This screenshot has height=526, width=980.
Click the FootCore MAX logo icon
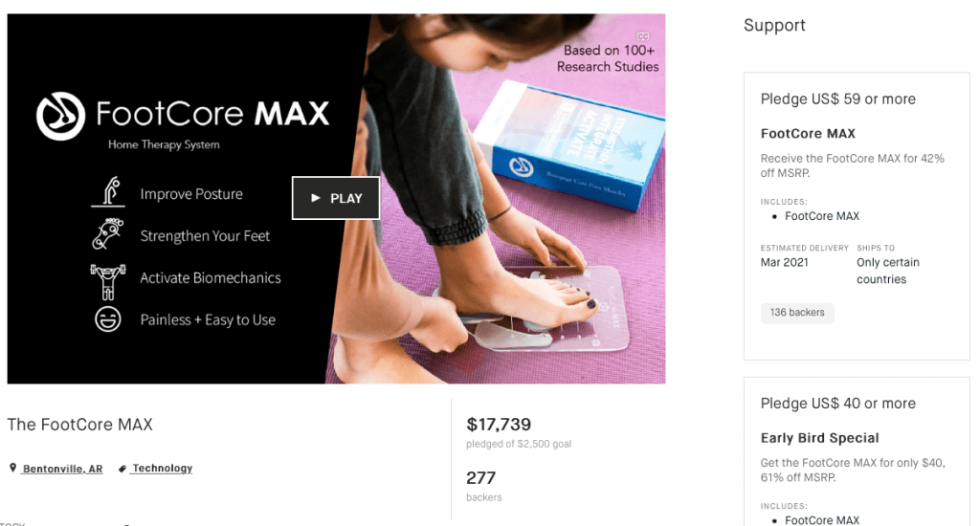point(60,116)
